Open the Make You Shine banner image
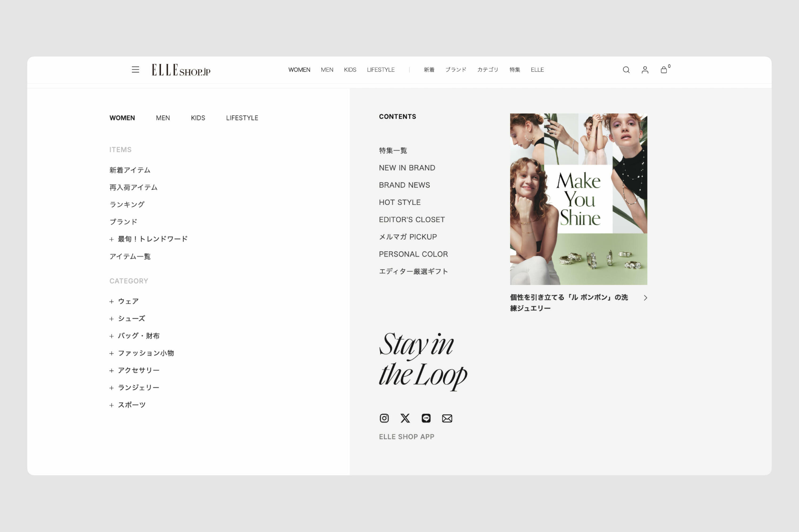The width and height of the screenshot is (799, 532). 578,199
